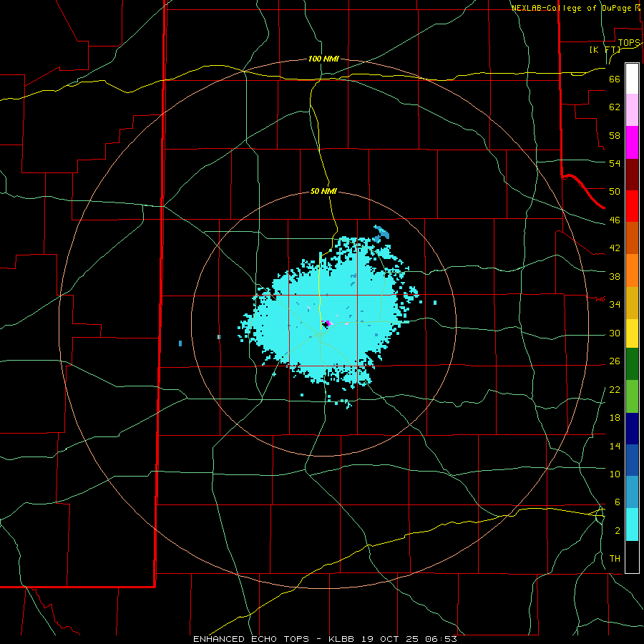
Task: Click the magenta high echo top pixel cluster
Action: tap(328, 323)
